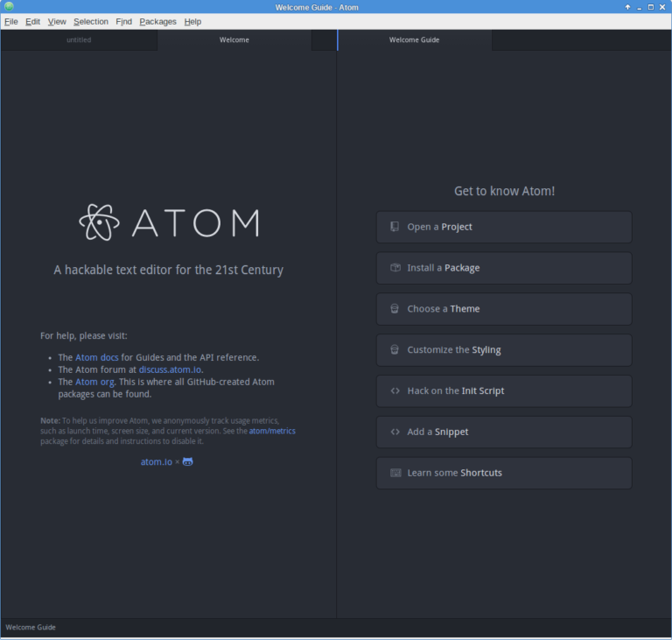Click the paint bucket icon beside Customize the Styling
Image resolution: width=672 pixels, height=640 pixels.
395,349
